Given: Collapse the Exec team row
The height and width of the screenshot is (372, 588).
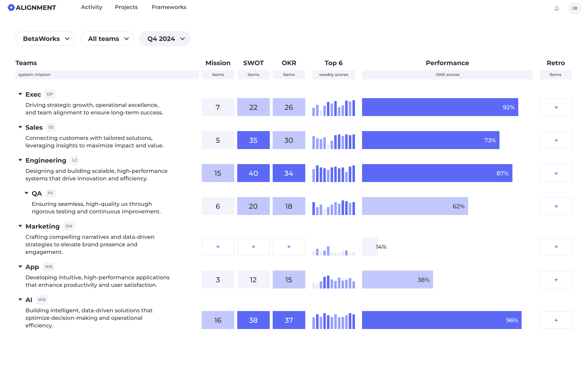Looking at the screenshot, I should pos(20,94).
